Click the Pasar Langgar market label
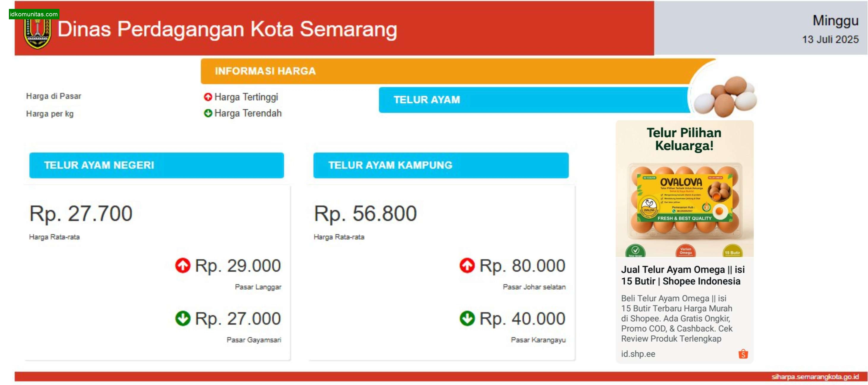 (258, 287)
